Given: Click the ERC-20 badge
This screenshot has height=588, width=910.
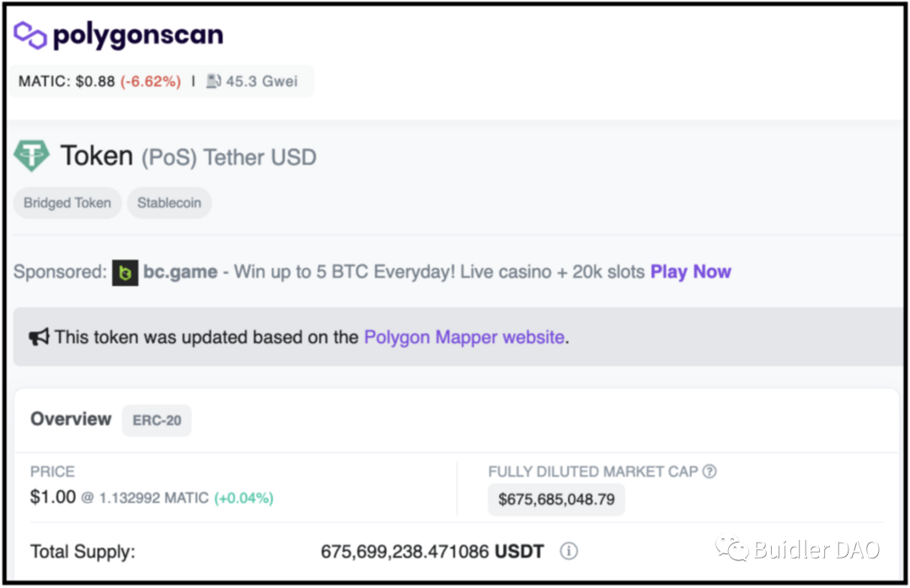Looking at the screenshot, I should tap(157, 420).
